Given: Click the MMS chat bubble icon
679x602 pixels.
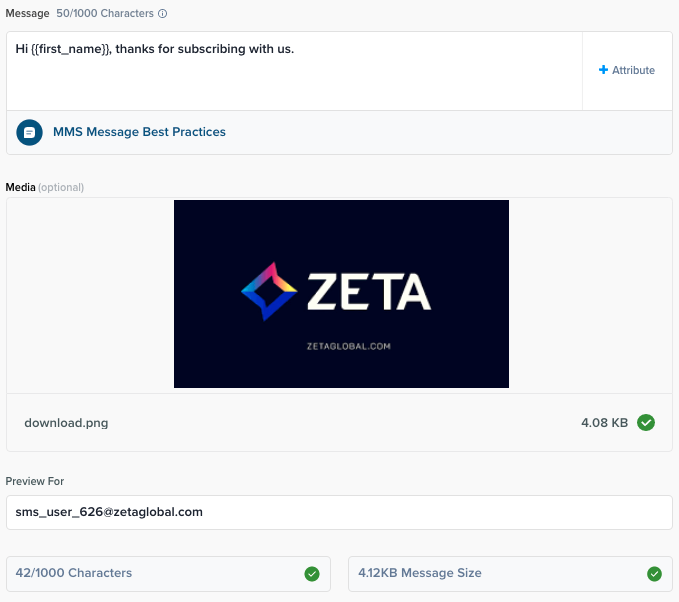Looking at the screenshot, I should [30, 132].
